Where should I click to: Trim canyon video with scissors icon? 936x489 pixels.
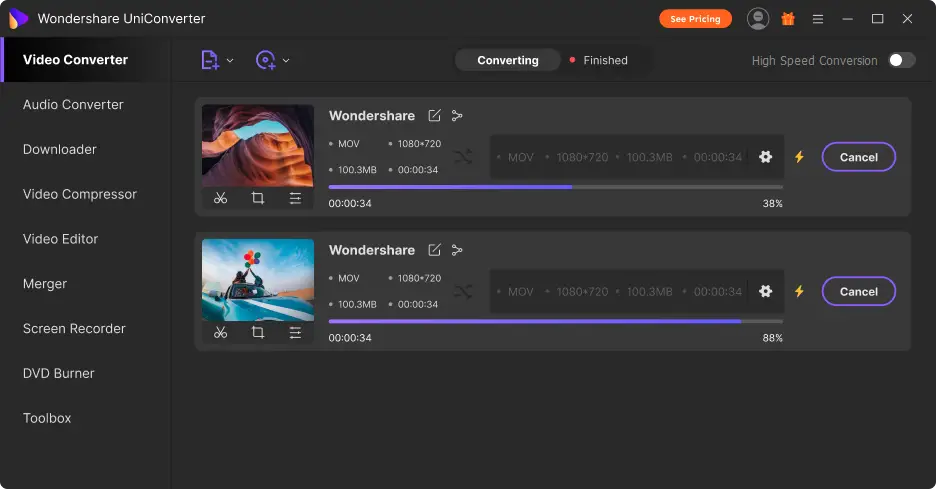coord(221,198)
